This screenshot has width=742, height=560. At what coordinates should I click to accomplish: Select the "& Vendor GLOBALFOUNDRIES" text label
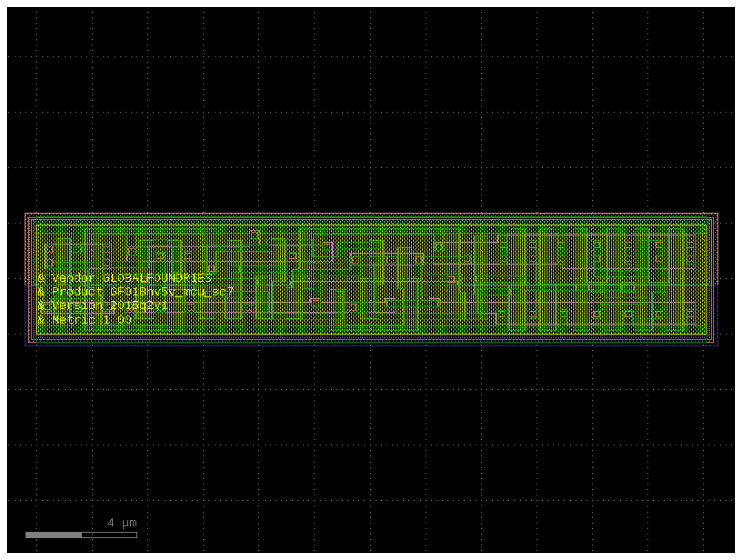pyautogui.click(x=125, y=278)
